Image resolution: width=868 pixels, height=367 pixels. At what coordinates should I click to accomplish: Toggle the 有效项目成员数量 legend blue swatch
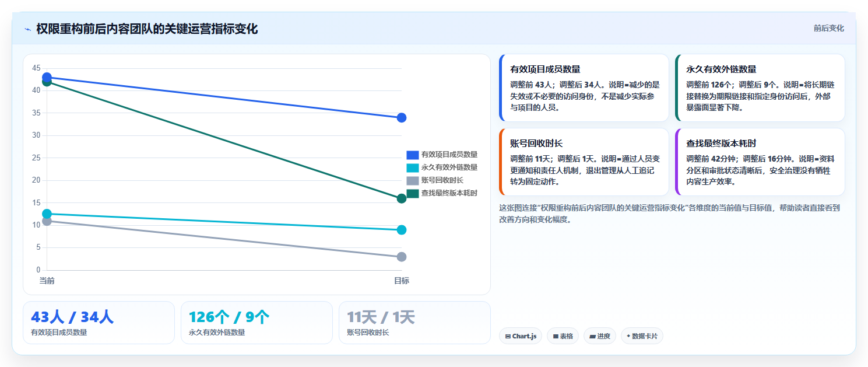click(413, 155)
